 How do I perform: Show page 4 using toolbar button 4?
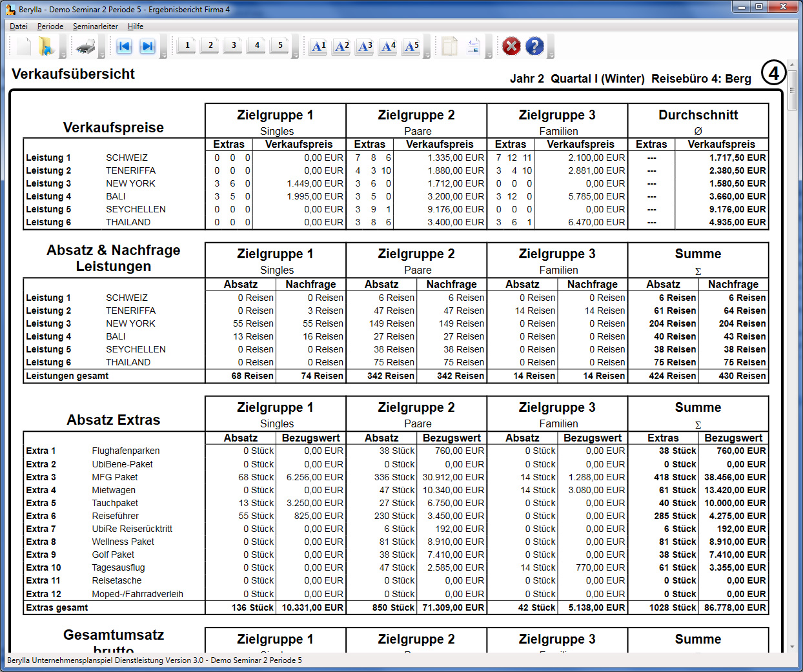pyautogui.click(x=257, y=45)
